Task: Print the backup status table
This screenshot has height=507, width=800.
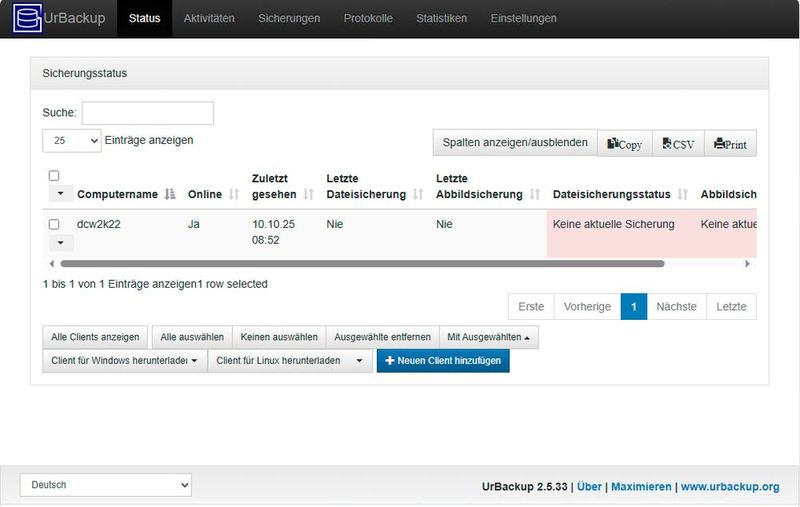Action: [730, 144]
